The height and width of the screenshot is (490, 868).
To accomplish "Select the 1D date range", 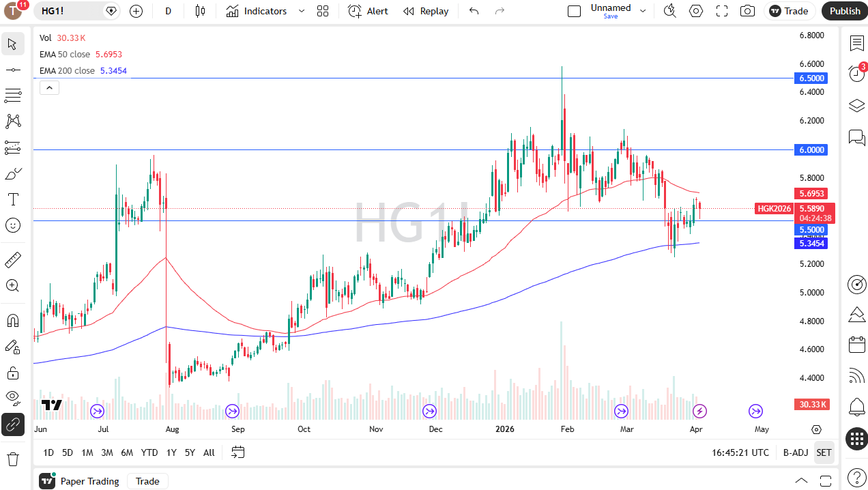I will 48,452.
